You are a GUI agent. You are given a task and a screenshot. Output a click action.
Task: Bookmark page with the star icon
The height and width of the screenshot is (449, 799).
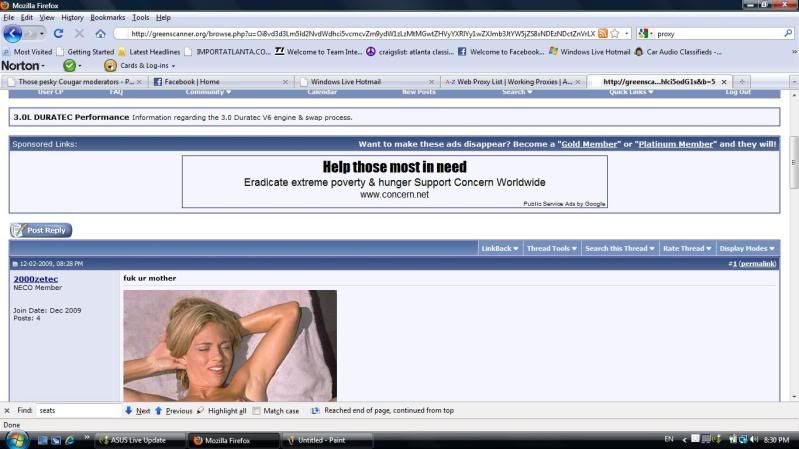614,33
